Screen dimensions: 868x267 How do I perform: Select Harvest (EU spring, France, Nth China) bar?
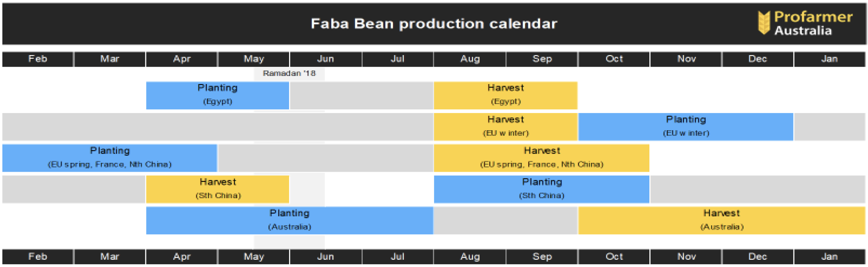point(541,158)
